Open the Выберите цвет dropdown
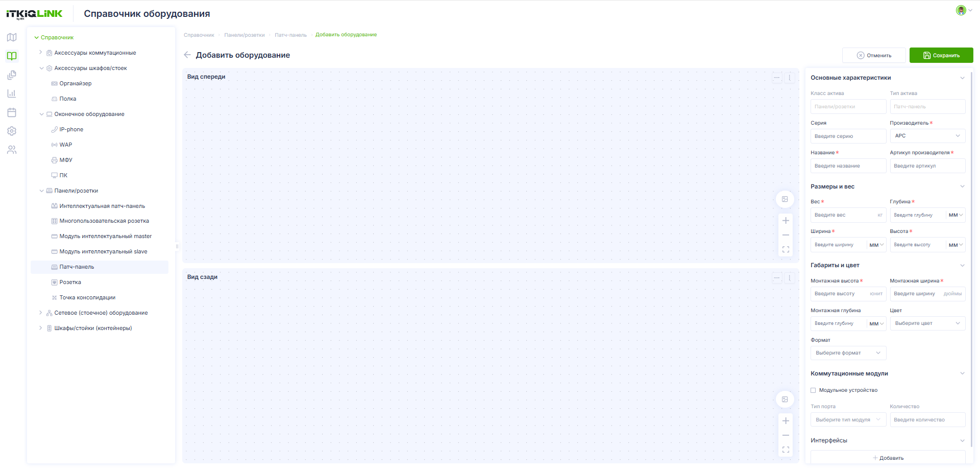The width and height of the screenshot is (980, 470). pos(927,323)
